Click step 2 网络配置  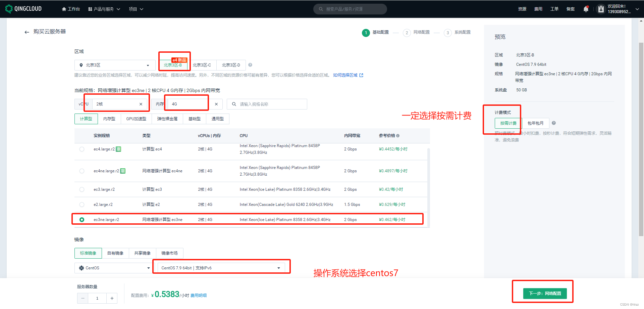416,33
